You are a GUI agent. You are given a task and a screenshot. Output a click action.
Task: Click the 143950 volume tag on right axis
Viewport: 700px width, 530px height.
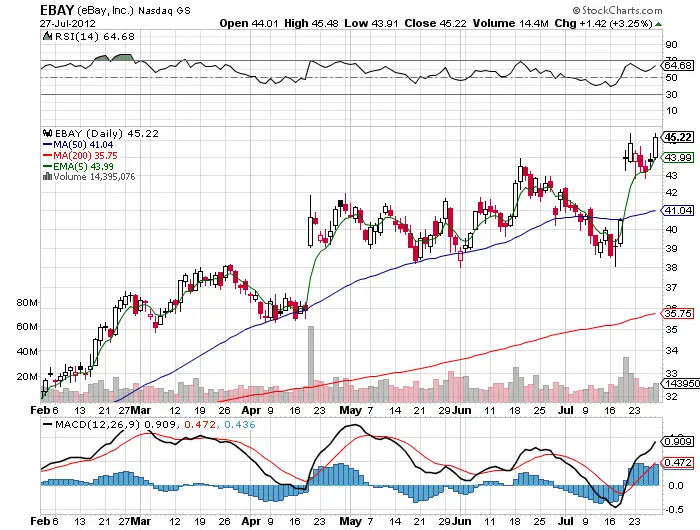pyautogui.click(x=681, y=384)
